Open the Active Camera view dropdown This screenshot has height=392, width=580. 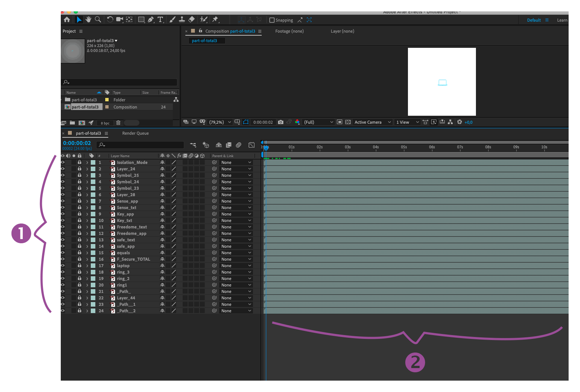[372, 122]
